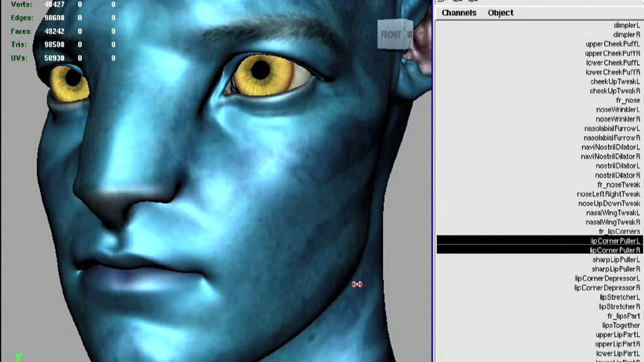Image resolution: width=644 pixels, height=362 pixels.
Task: Select the nasolabialFurrowL channel
Action: 612,128
